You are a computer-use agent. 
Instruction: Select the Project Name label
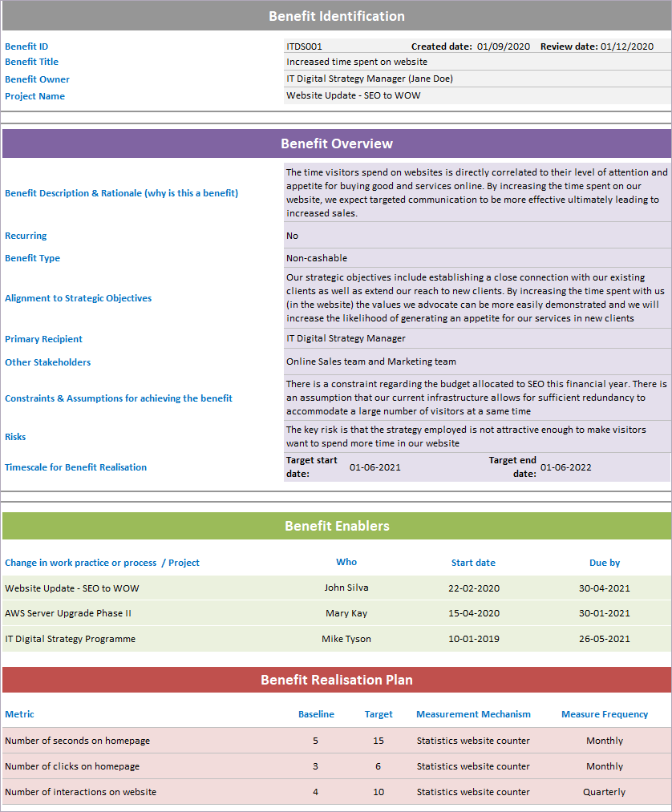(x=34, y=95)
